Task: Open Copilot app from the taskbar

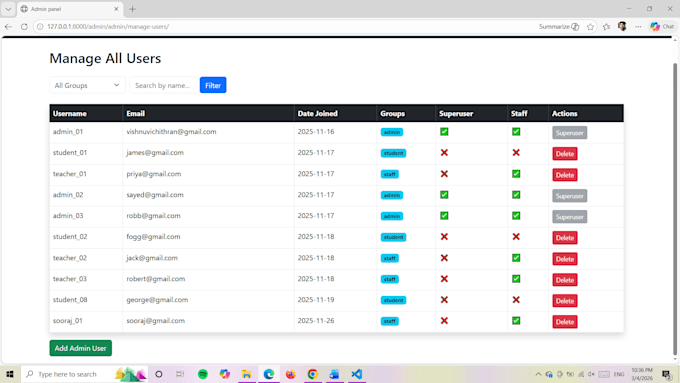Action: pos(225,374)
